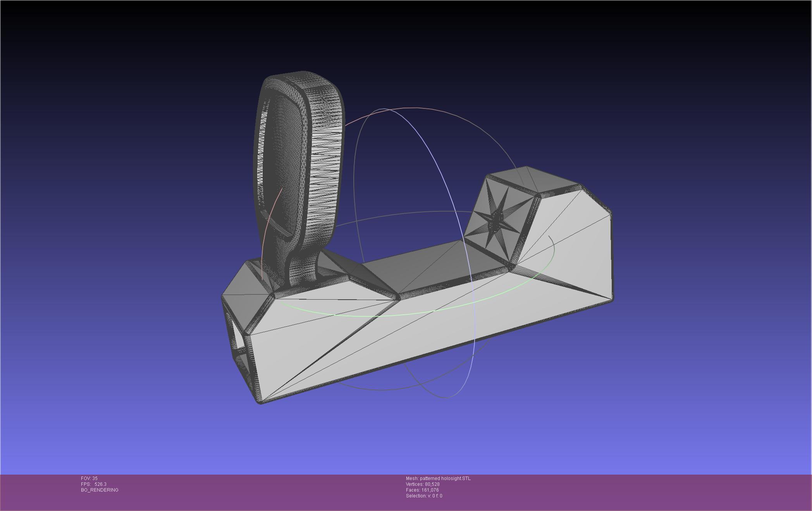Click the Vertices: 80,528 info line
This screenshot has width=812, height=511.
422,484
